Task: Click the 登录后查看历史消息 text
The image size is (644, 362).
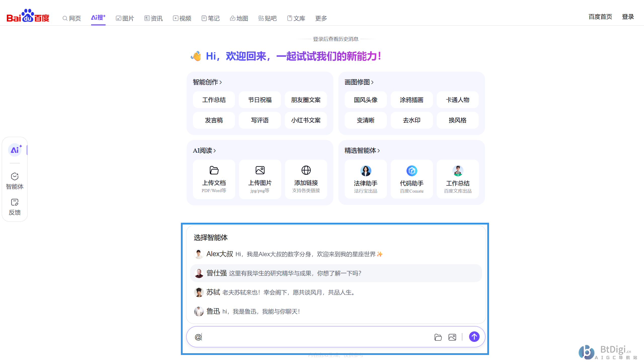Action: coord(336,39)
